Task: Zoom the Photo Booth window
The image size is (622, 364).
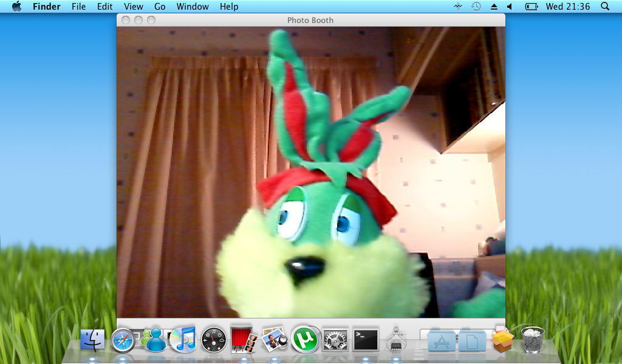Action: [x=151, y=20]
